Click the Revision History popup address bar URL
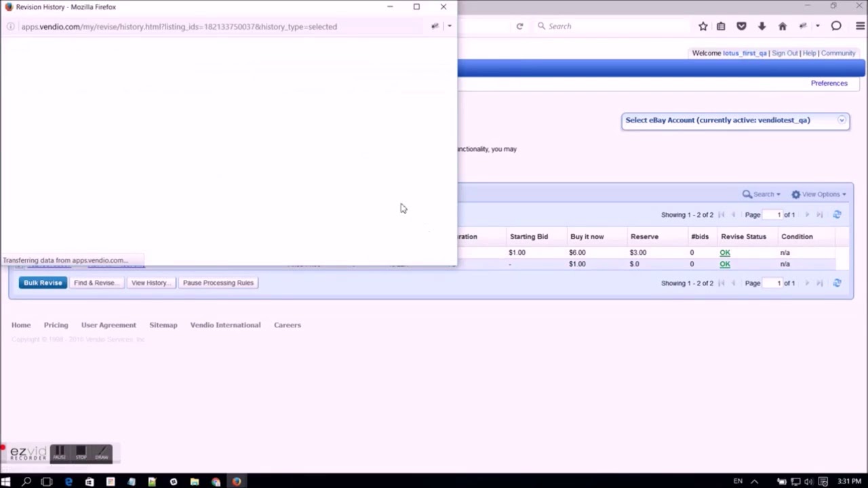This screenshot has width=868, height=488. click(179, 26)
